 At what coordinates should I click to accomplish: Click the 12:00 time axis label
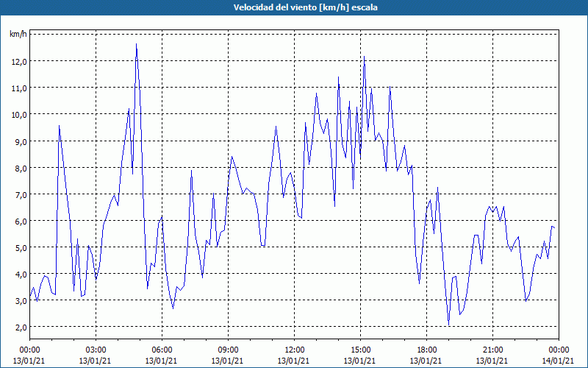click(x=293, y=350)
